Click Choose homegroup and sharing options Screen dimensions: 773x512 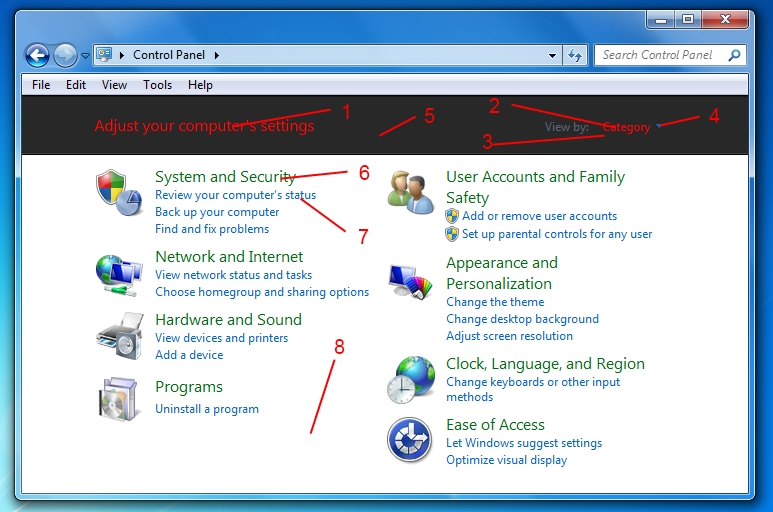262,292
